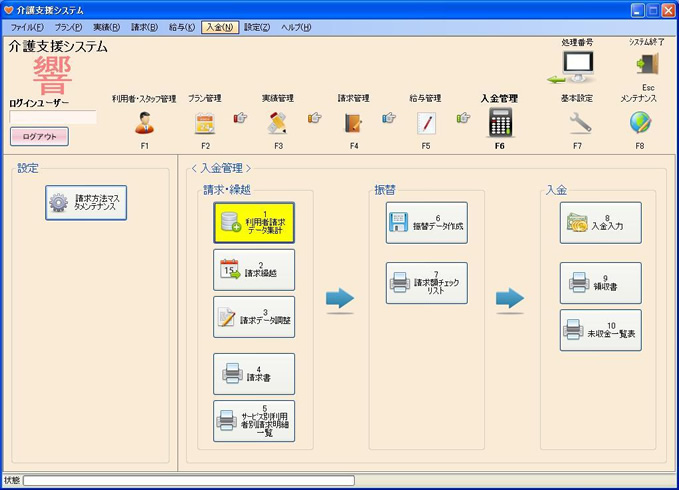Image resolution: width=679 pixels, height=490 pixels.
Task: Open 実績管理 pencil icon (F3)
Action: click(278, 123)
